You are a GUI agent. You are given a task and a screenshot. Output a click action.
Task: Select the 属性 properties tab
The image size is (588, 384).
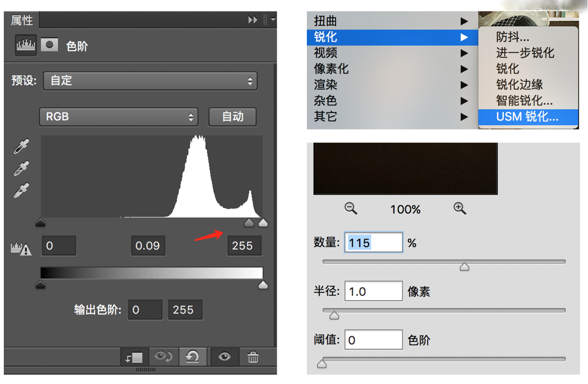pos(22,20)
